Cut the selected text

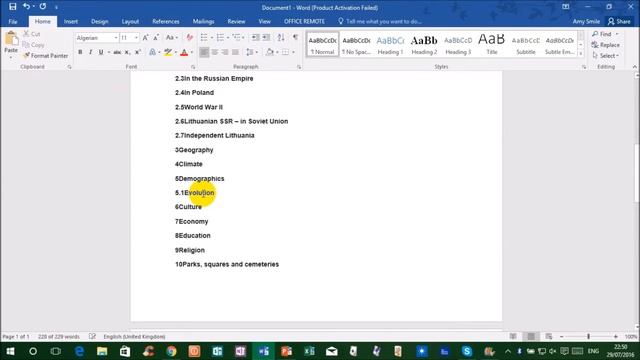coord(32,34)
